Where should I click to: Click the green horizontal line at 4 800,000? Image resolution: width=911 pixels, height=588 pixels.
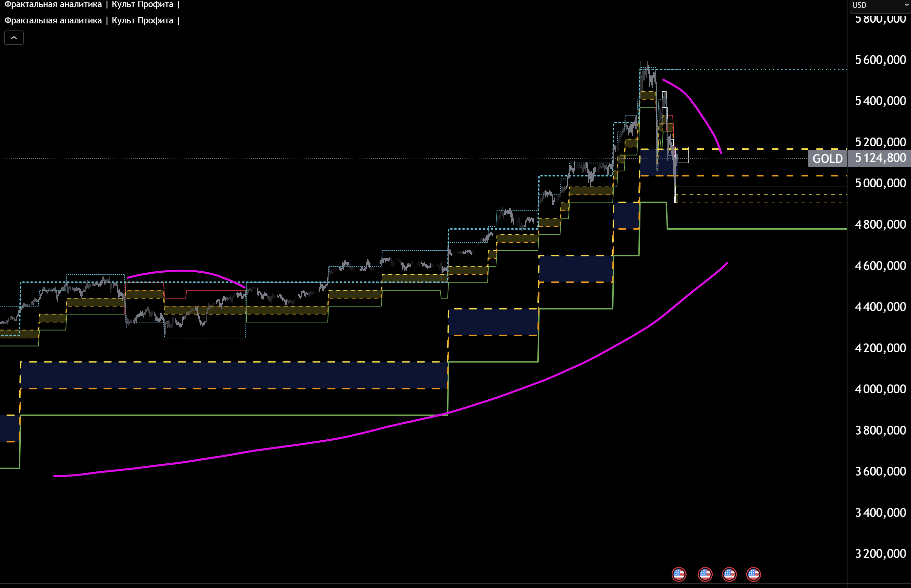[x=757, y=229]
